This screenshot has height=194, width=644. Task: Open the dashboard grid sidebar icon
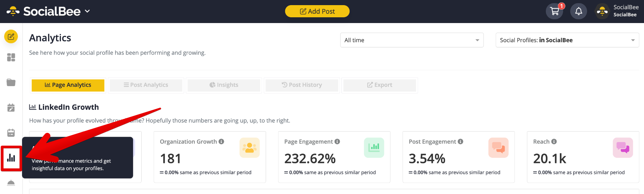11,57
